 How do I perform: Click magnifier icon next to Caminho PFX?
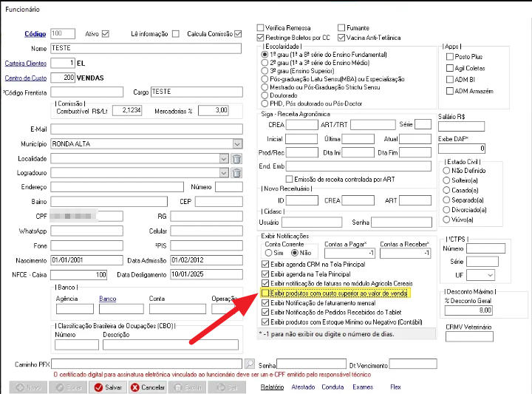click(x=250, y=364)
